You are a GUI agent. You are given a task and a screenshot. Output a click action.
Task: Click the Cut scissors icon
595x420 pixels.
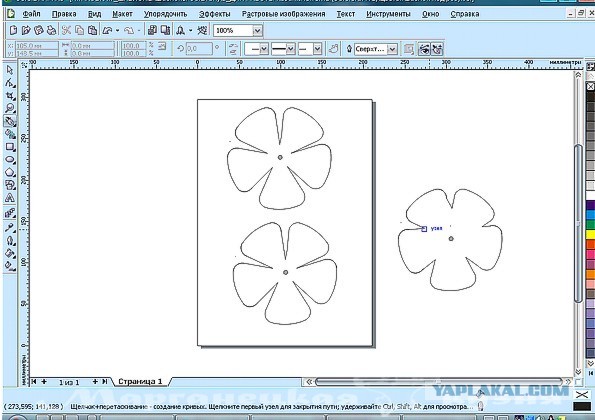tap(66, 30)
